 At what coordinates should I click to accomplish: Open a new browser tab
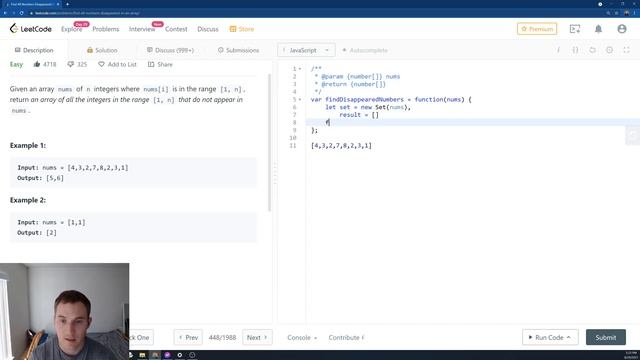click(67, 4)
